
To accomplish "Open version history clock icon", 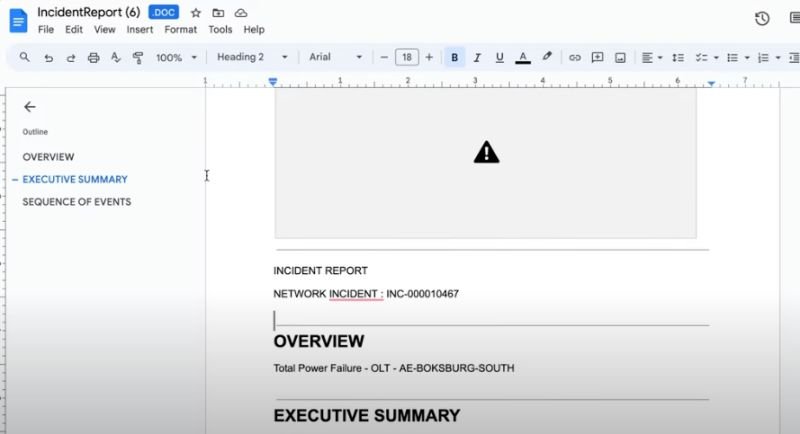I will click(762, 19).
